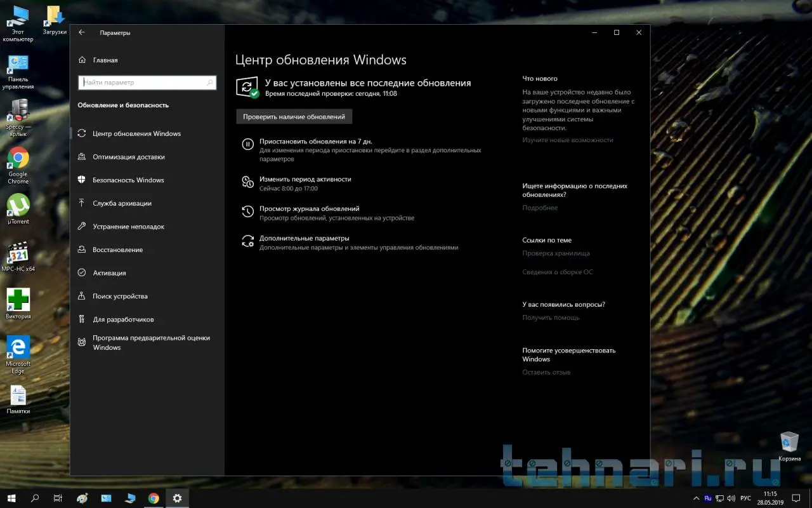Open network status tray icon
This screenshot has height=508, width=812.
721,498
